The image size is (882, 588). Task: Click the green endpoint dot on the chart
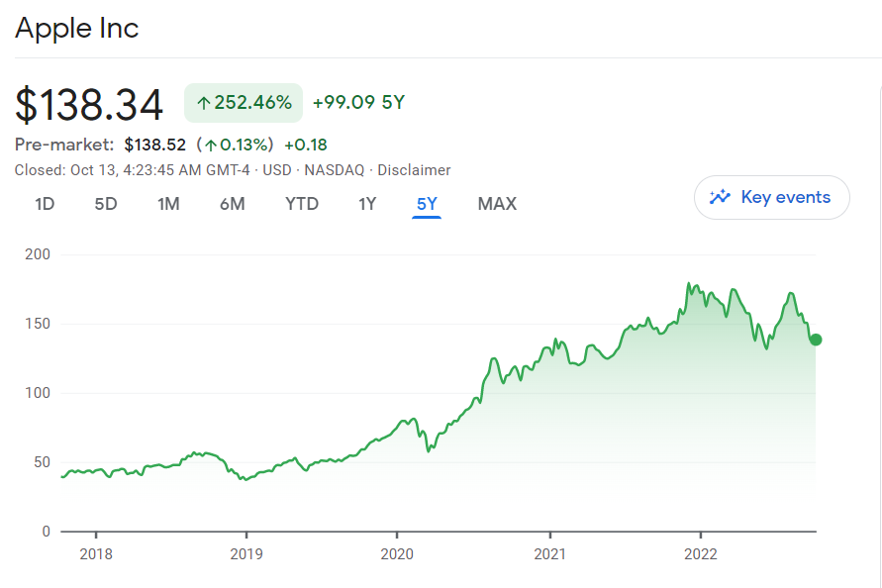[x=816, y=340]
